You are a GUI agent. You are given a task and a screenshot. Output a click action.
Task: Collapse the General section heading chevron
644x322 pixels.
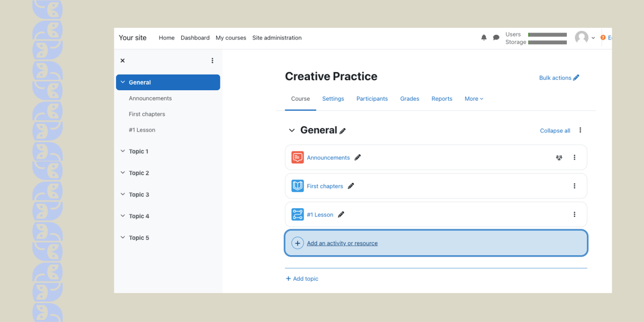[x=292, y=130]
